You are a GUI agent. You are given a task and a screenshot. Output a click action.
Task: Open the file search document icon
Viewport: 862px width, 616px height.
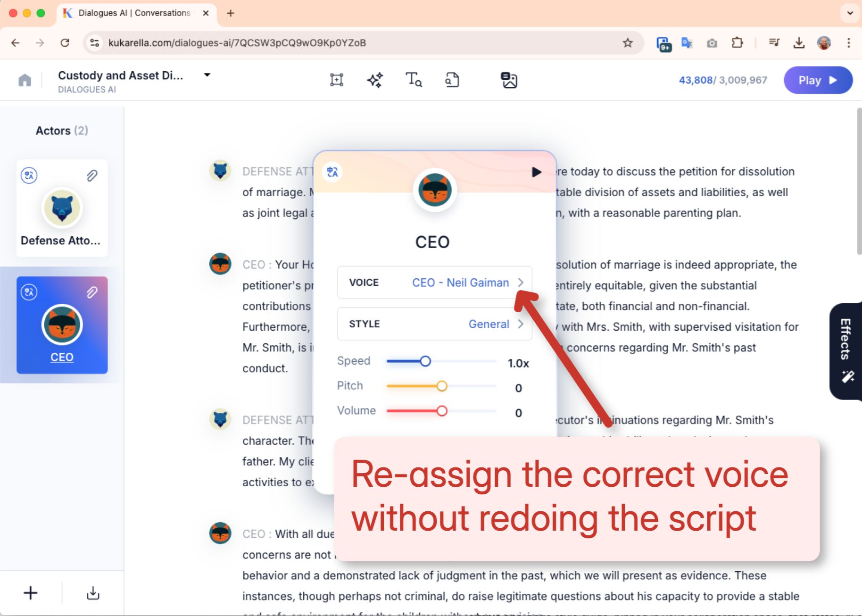452,80
